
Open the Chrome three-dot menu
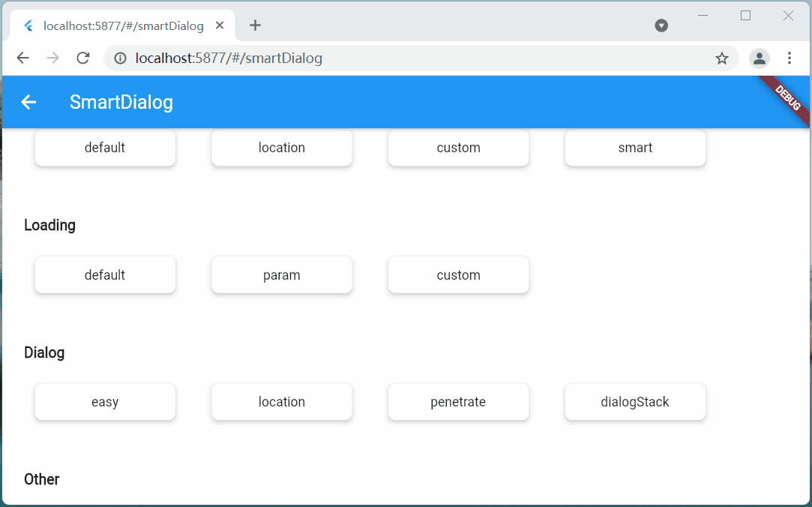point(790,58)
